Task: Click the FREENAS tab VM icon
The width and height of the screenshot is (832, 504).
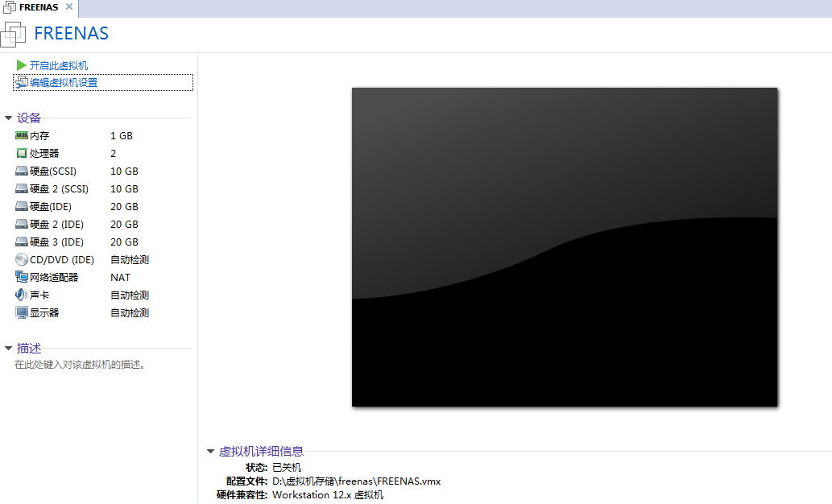Action: [x=10, y=7]
